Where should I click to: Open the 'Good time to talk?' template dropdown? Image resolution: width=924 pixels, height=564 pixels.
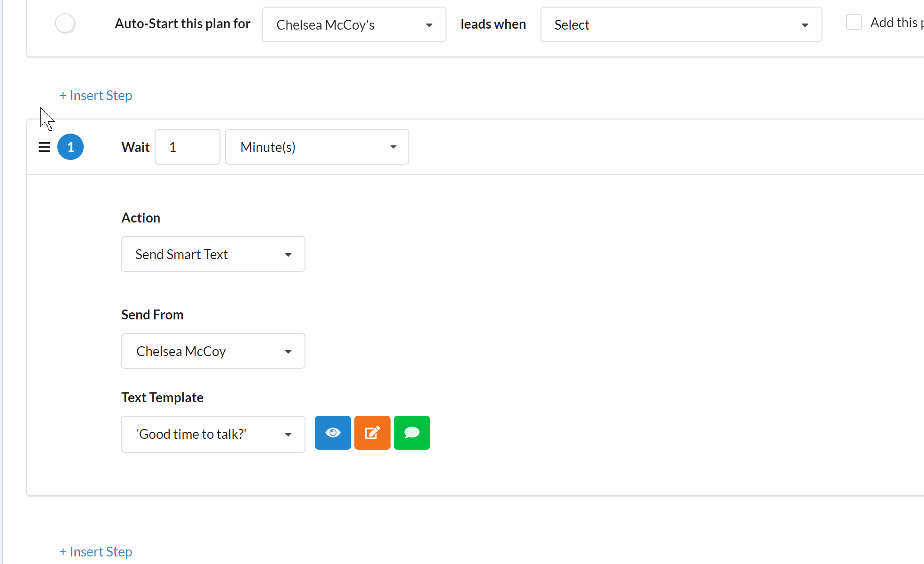(x=213, y=434)
